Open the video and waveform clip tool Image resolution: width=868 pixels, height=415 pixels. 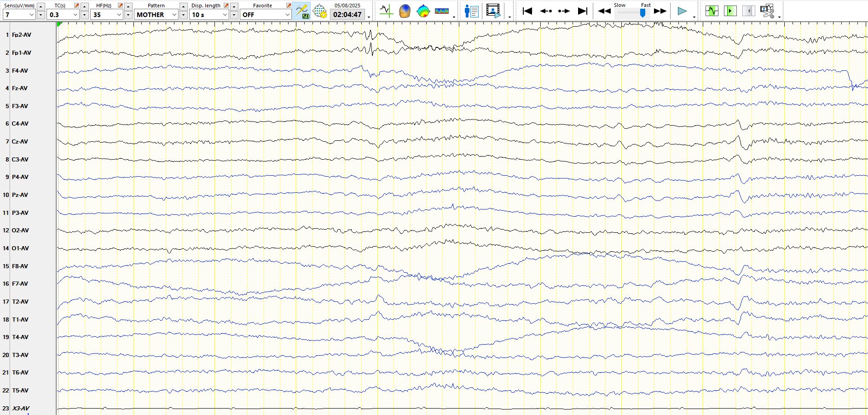(x=767, y=11)
